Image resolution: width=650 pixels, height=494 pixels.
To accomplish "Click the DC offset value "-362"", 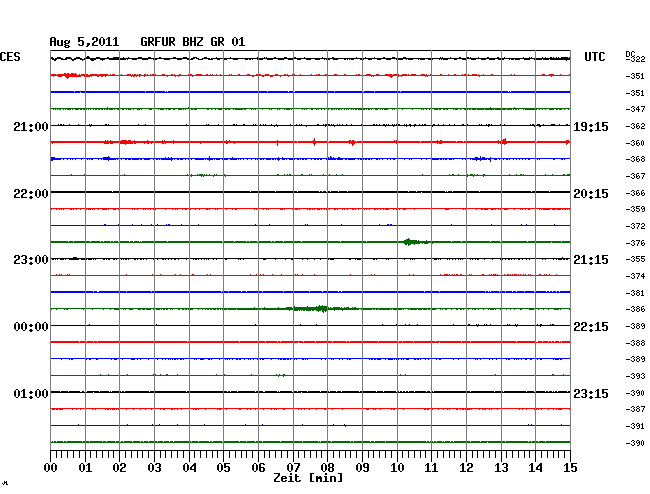I will pos(635,126).
